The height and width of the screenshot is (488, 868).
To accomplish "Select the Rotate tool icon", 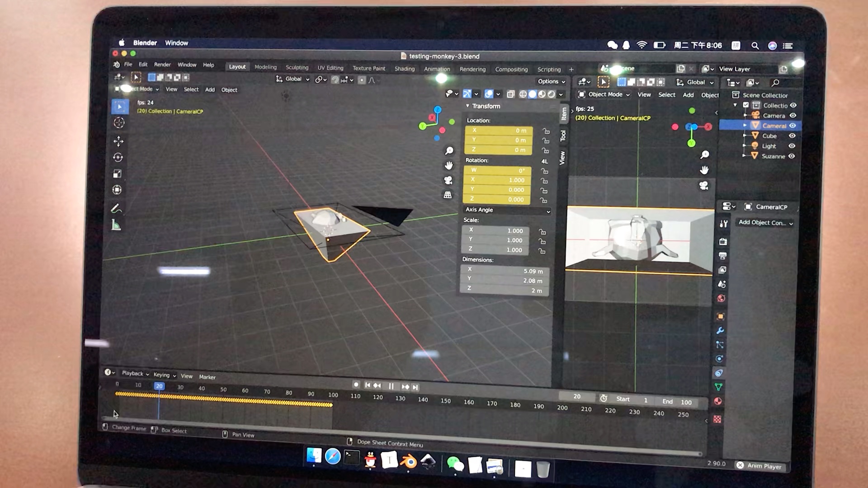I will pos(118,157).
